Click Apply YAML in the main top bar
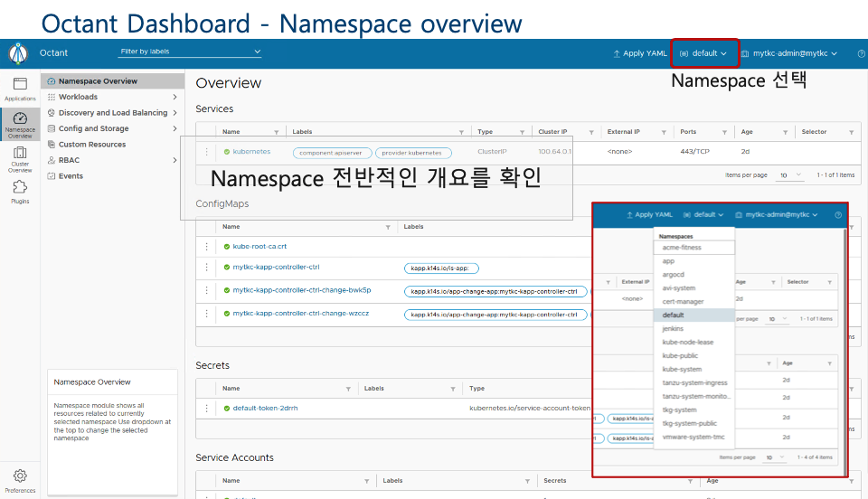 click(640, 53)
